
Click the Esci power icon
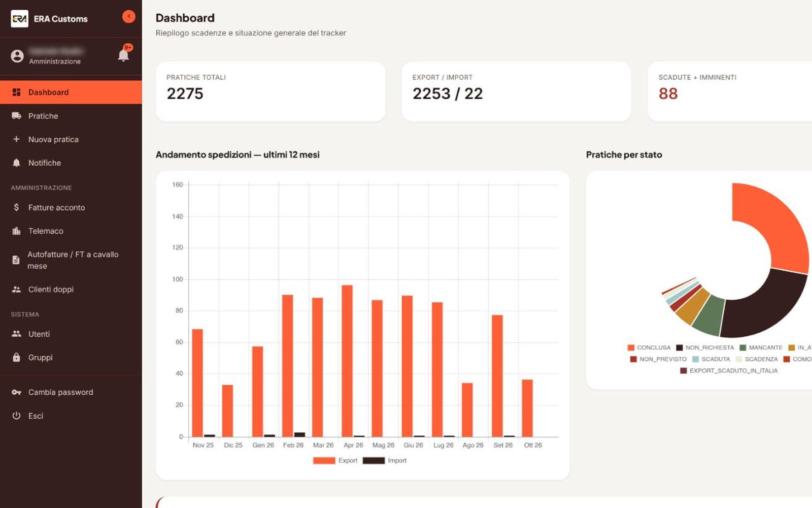pyautogui.click(x=16, y=416)
